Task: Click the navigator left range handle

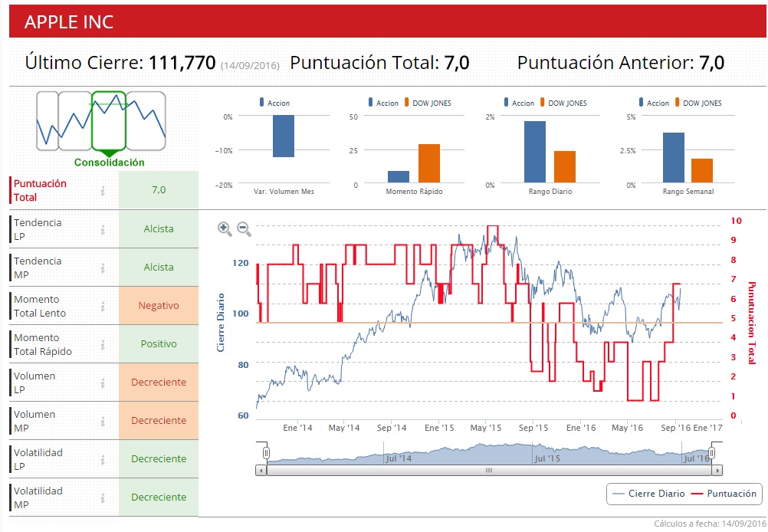Action: pyautogui.click(x=266, y=452)
